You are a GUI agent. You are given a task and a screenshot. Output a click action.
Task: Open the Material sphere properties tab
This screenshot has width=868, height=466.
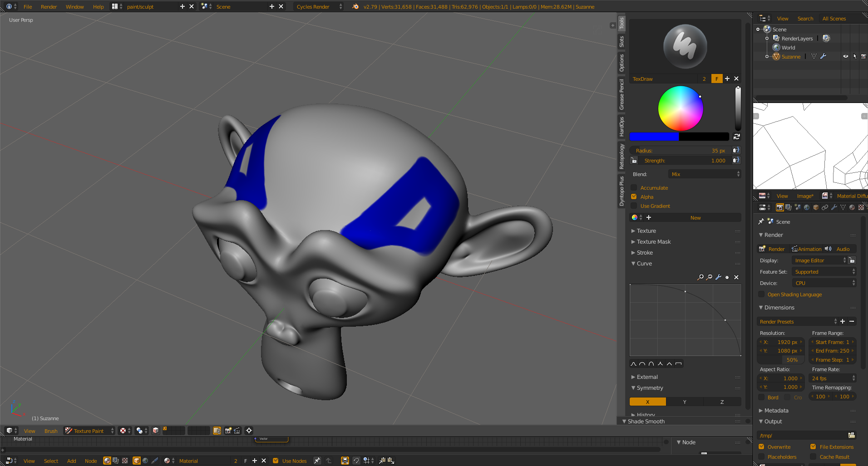coord(852,207)
